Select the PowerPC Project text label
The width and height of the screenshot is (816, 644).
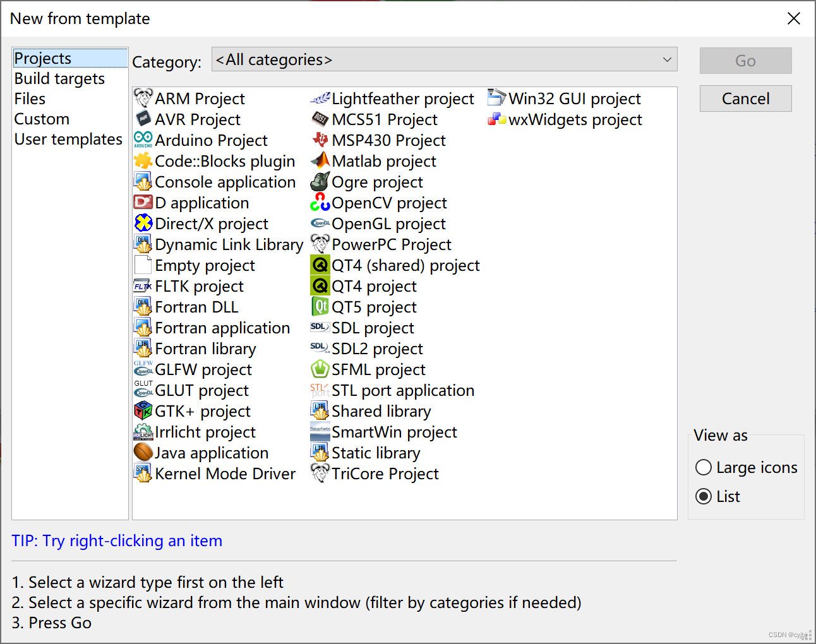(392, 244)
